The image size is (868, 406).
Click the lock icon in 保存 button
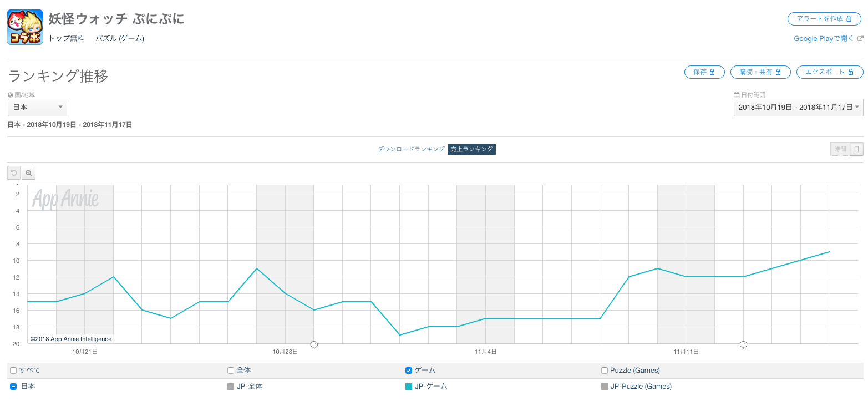tap(713, 72)
